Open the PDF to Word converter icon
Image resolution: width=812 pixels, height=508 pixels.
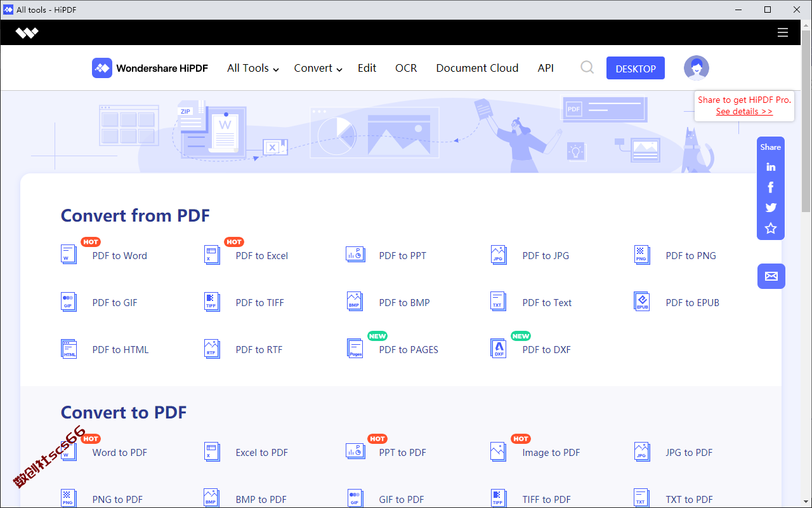coord(69,255)
